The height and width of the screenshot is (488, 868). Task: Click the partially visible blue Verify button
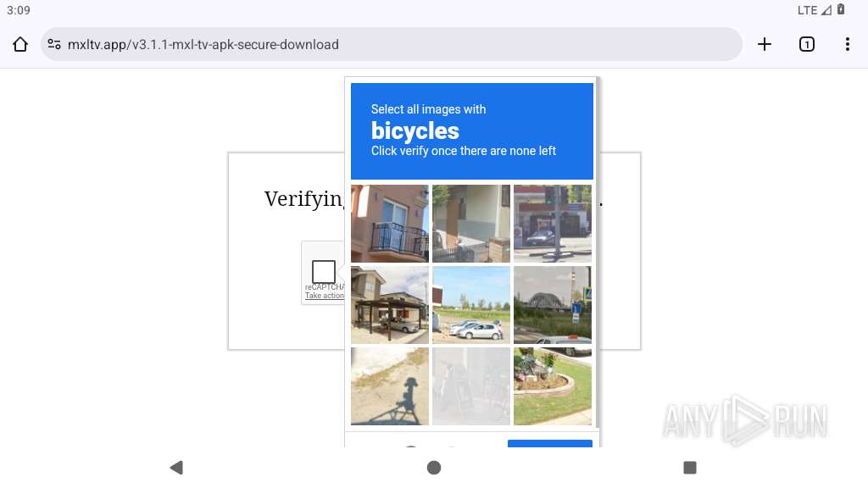pyautogui.click(x=549, y=444)
